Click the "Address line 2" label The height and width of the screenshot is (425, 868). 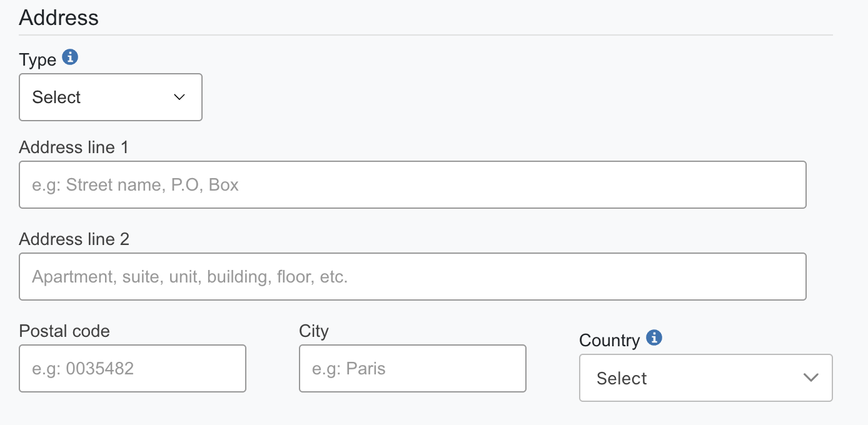pos(74,239)
